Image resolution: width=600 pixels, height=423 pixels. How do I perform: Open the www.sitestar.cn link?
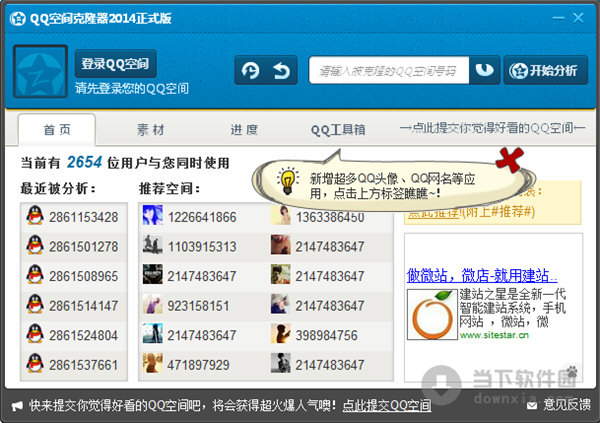[x=494, y=335]
